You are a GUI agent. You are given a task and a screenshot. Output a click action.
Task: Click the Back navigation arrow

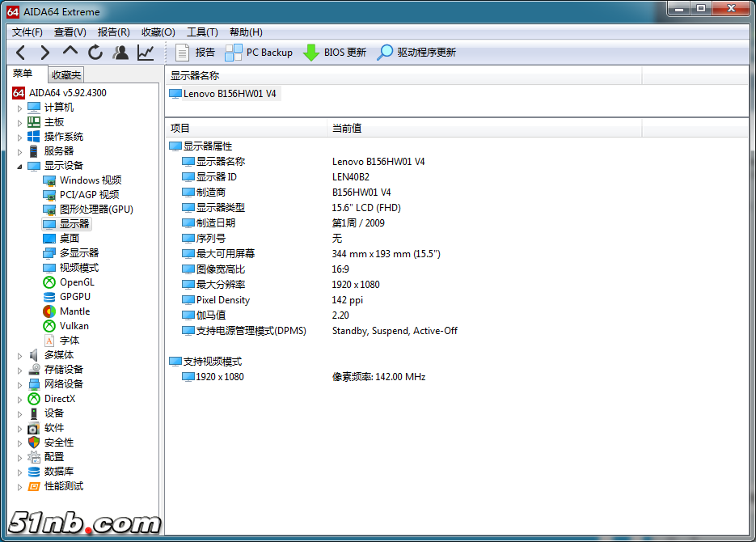(x=21, y=53)
